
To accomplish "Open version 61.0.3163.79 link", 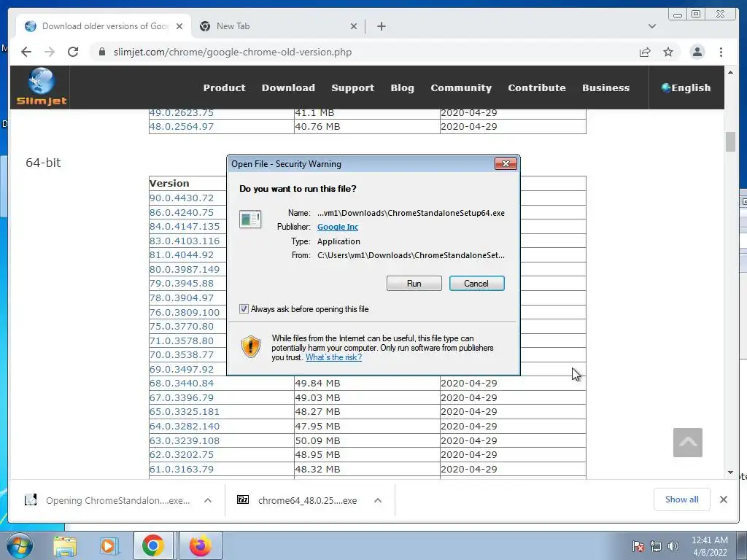I will coord(182,469).
